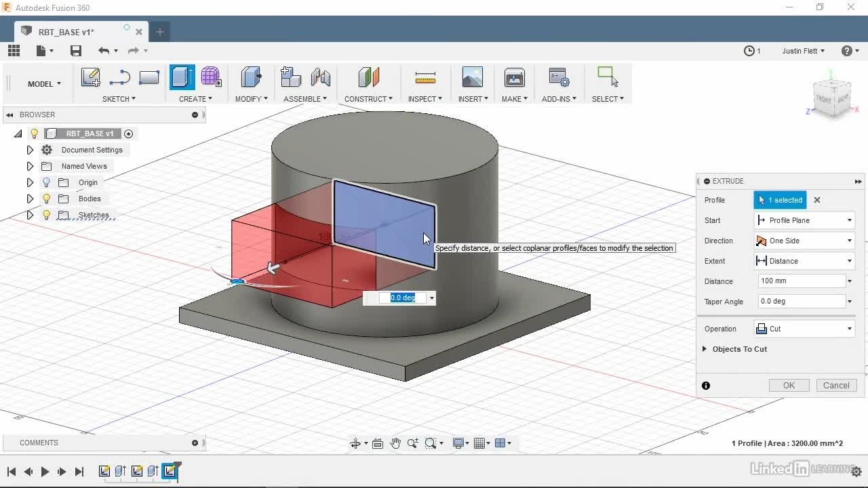Click the Press Pull modify icon
Viewport: 868px width, 488px height.
click(251, 77)
